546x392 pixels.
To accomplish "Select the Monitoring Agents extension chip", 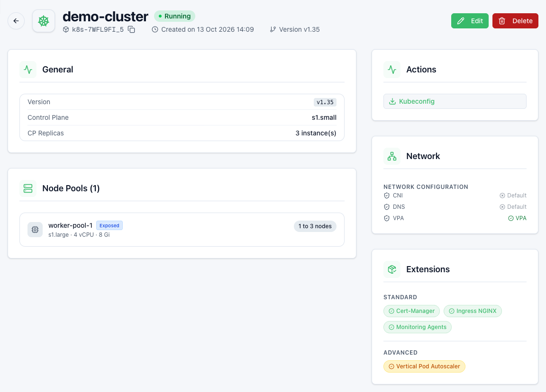I will [418, 327].
